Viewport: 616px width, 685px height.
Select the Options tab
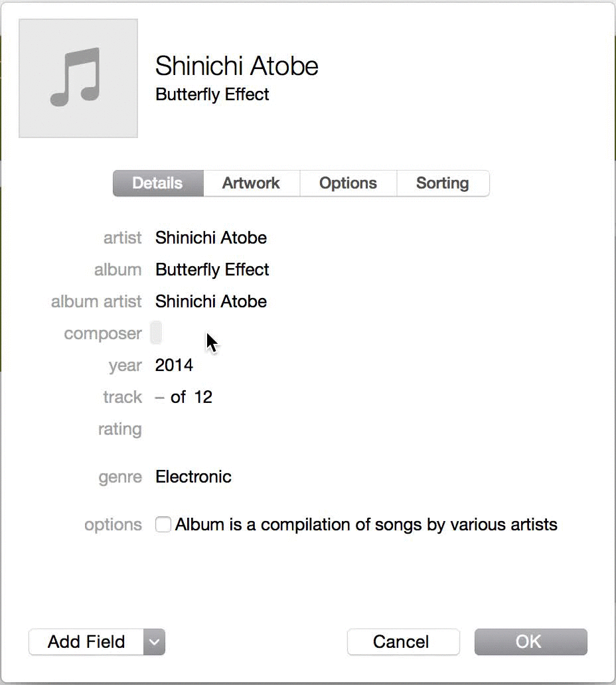[x=348, y=183]
